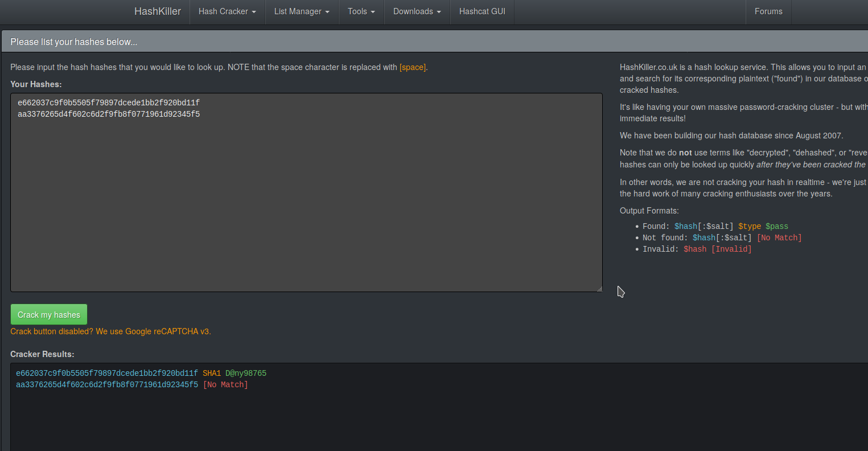868x451 pixels.
Task: Expand the Downloads dropdown menu
Action: (x=417, y=11)
